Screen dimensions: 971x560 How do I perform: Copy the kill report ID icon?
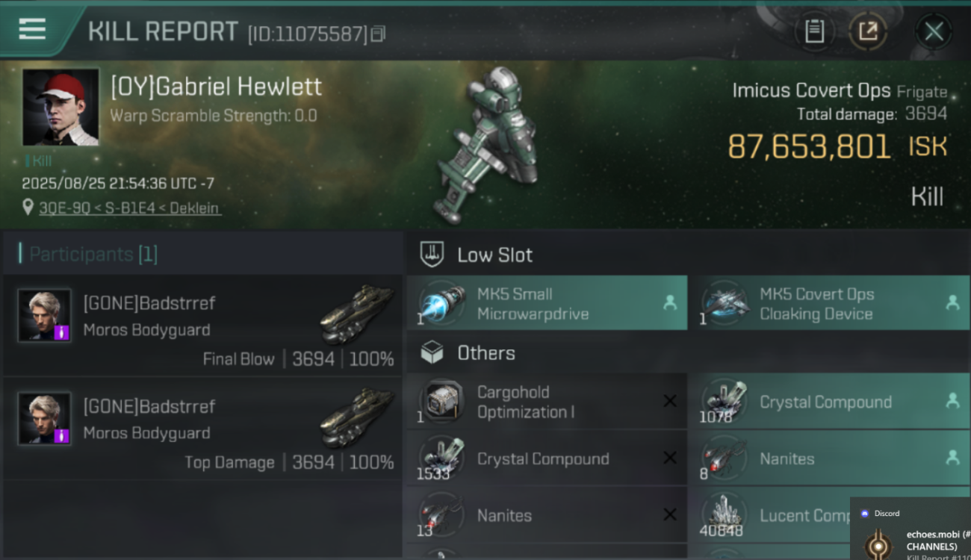pyautogui.click(x=378, y=34)
